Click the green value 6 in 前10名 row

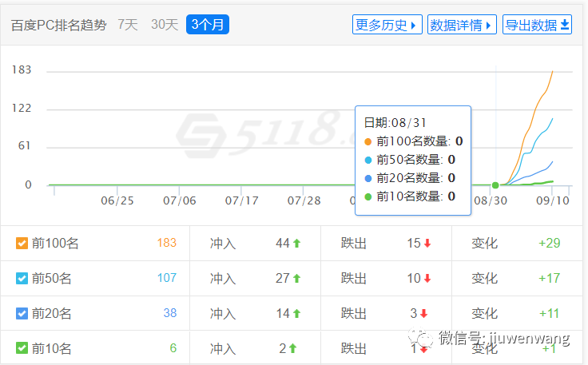click(x=173, y=348)
